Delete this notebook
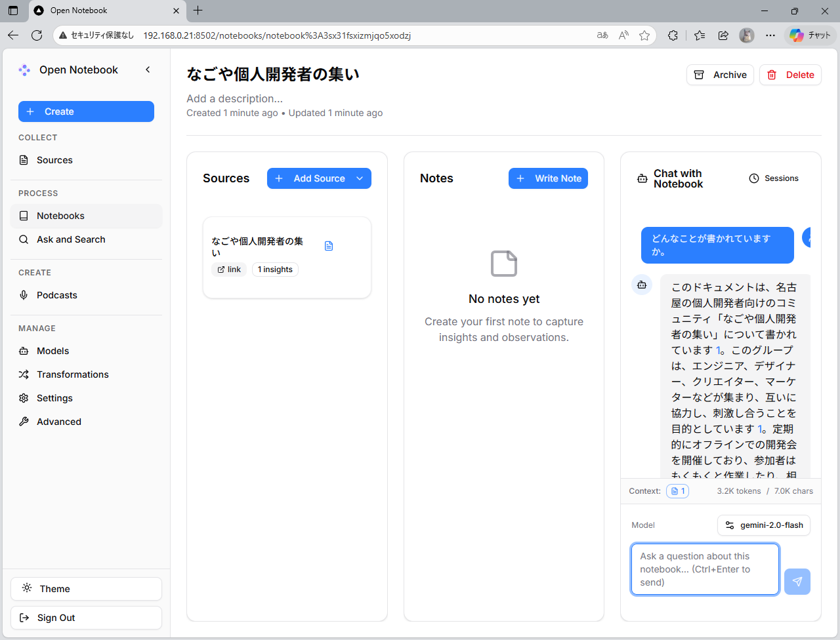Screen dimensions: 840x640 coord(790,75)
